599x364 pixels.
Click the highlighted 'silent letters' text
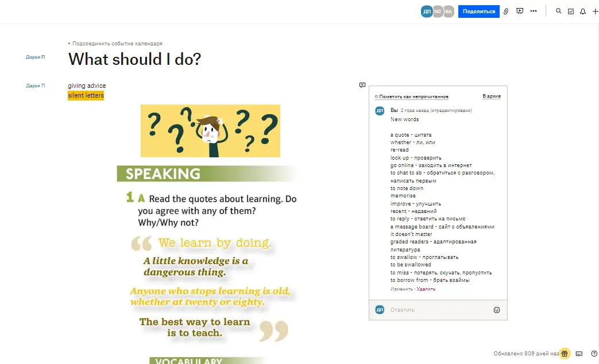coord(86,95)
